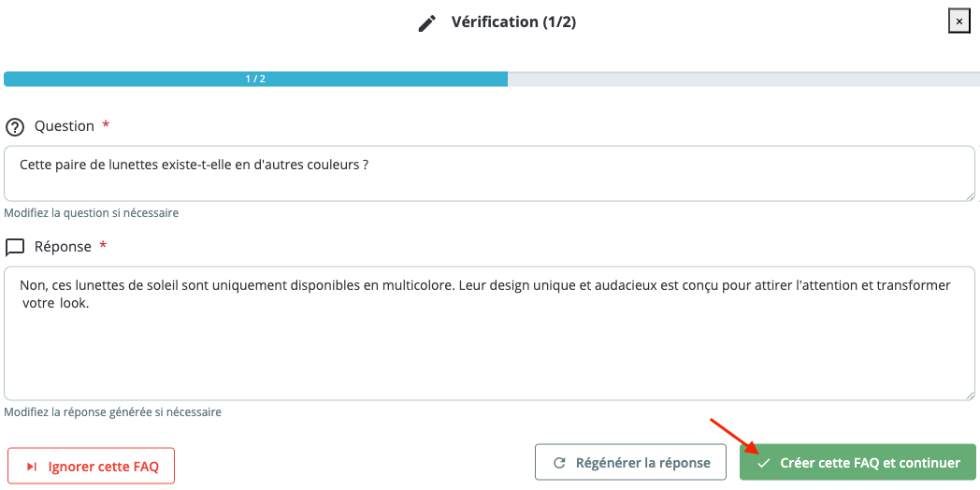The height and width of the screenshot is (490, 980).
Task: Click the unfilled grey progress bar portion
Action: pos(742,79)
